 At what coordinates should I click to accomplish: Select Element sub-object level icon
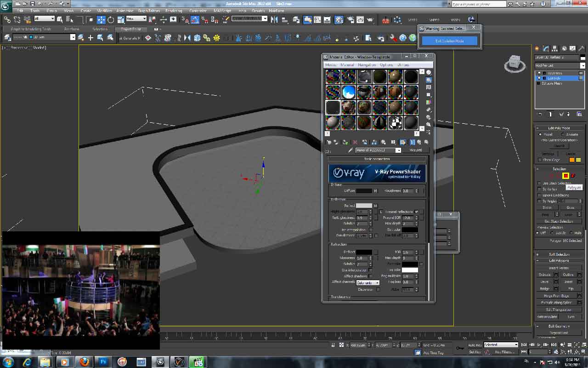point(573,176)
